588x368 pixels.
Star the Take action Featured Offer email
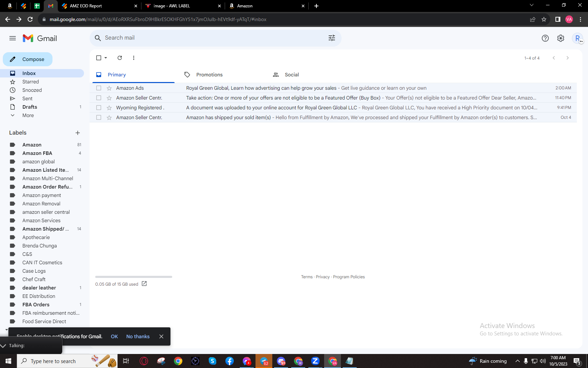click(109, 98)
